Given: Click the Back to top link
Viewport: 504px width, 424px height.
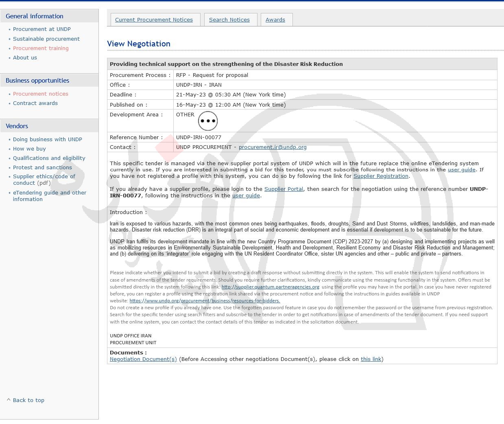Looking at the screenshot, I should point(28,400).
